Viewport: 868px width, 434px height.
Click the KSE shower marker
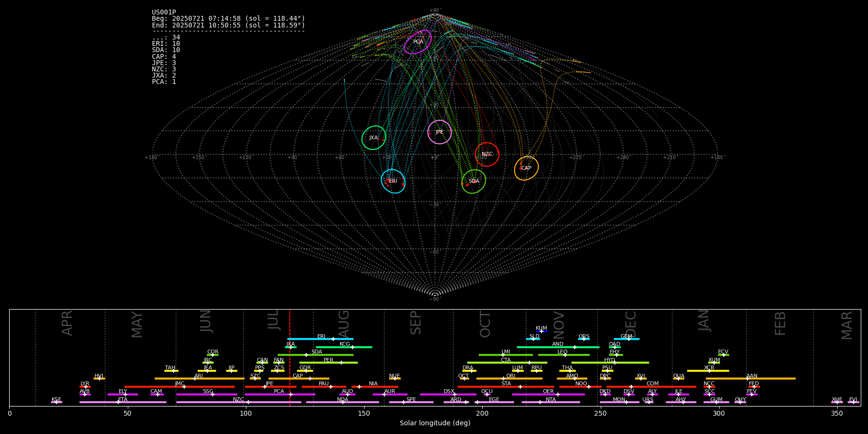(x=56, y=402)
